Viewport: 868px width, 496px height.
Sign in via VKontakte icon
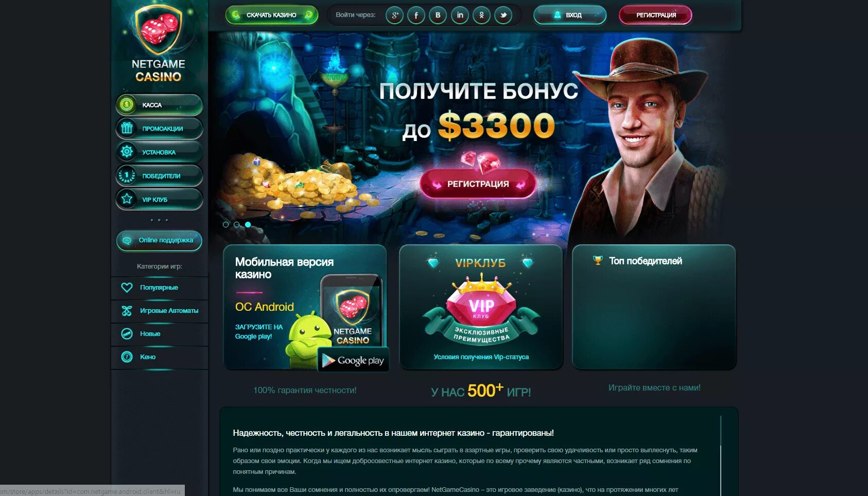(x=438, y=15)
